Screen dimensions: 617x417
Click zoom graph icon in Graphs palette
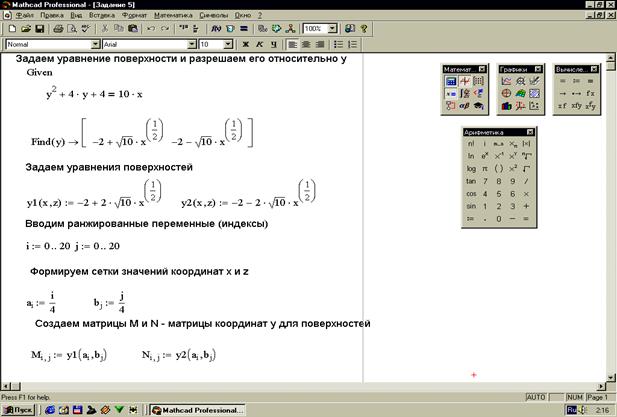point(521,81)
